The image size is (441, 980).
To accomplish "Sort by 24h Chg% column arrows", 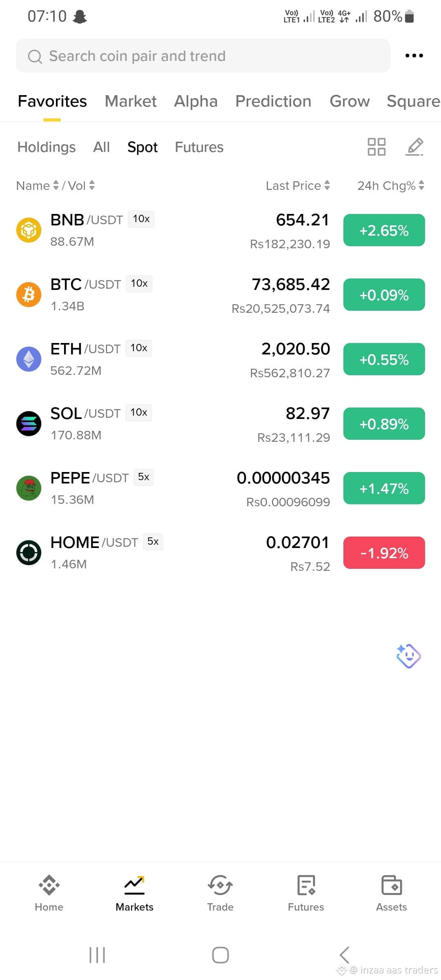I will coord(421,185).
